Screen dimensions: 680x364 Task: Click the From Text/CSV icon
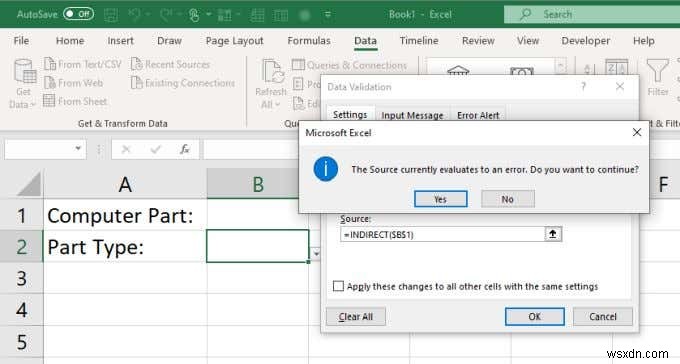[50, 64]
